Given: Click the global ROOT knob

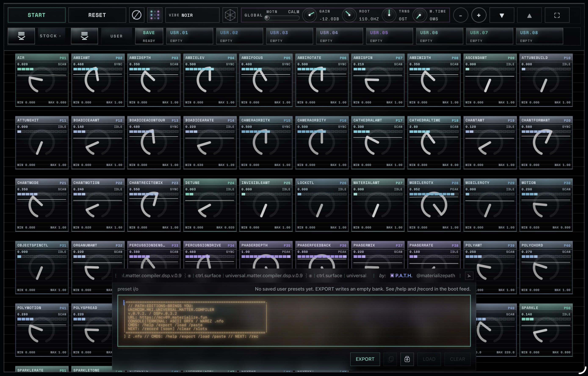Looking at the screenshot, I should (x=349, y=15).
